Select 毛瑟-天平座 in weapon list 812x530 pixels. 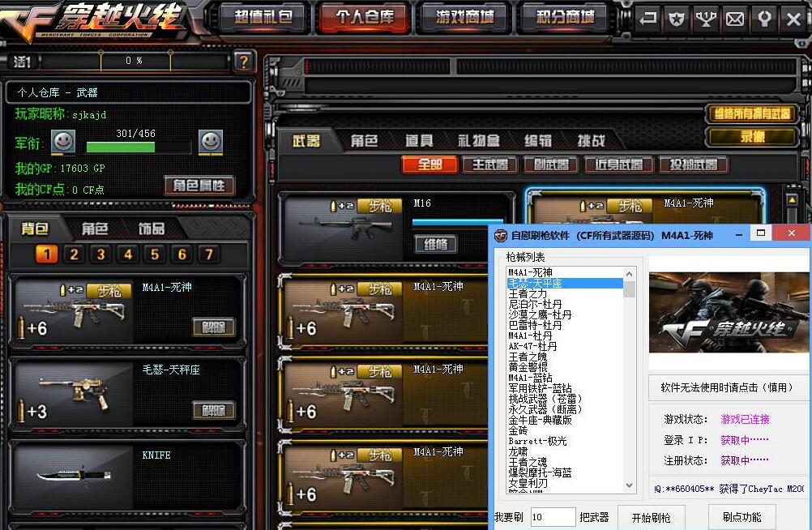click(565, 284)
